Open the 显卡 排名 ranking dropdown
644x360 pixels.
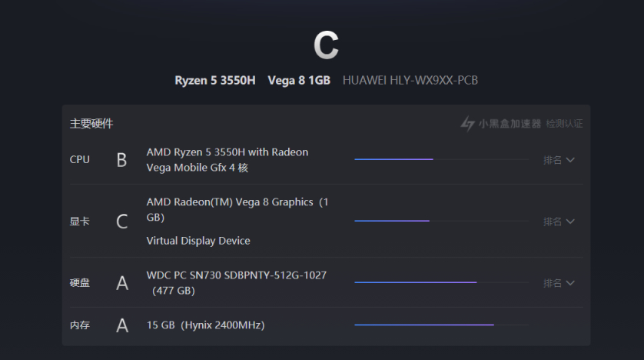(x=559, y=222)
